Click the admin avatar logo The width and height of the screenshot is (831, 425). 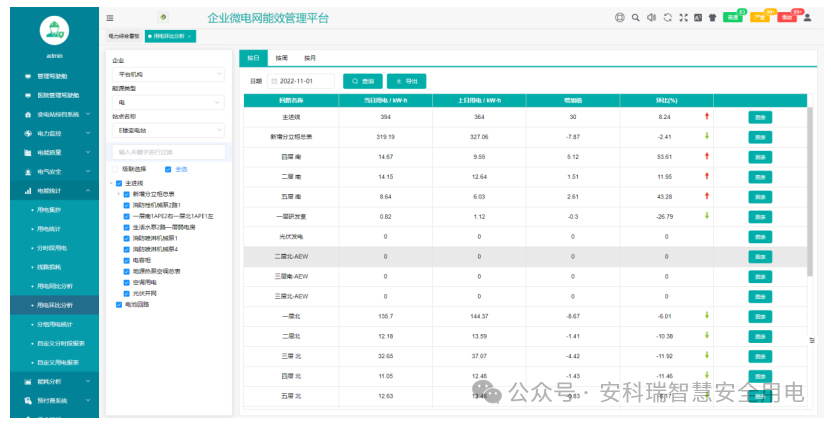click(x=55, y=31)
